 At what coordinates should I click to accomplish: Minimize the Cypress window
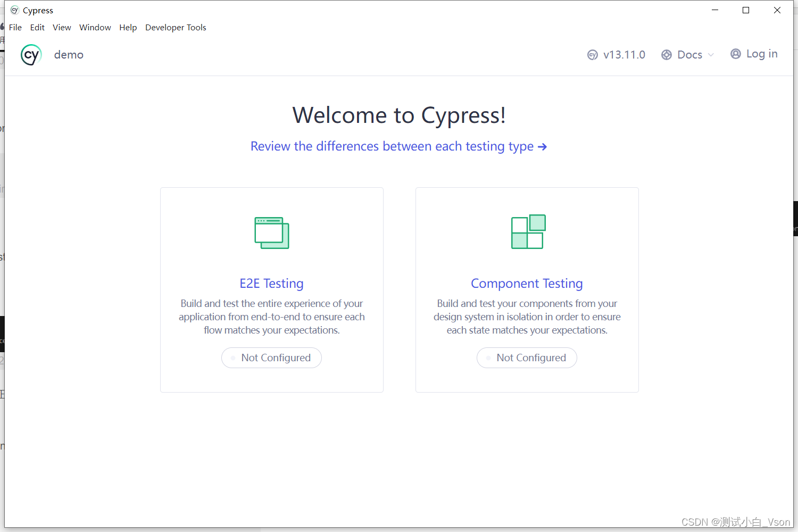coord(715,10)
